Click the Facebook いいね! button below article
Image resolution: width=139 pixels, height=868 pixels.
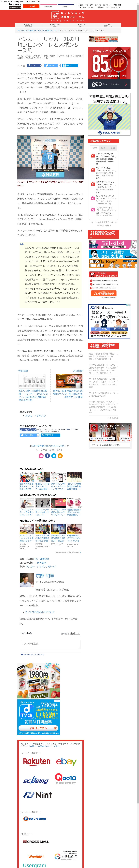[25, 430]
